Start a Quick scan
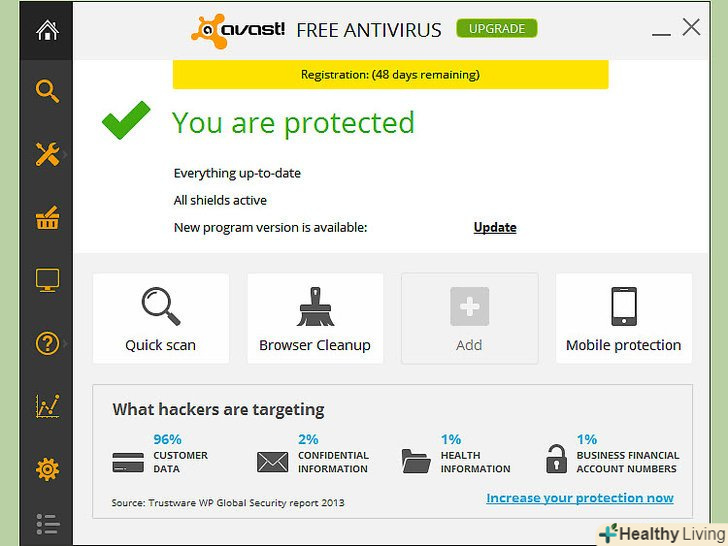 point(161,318)
